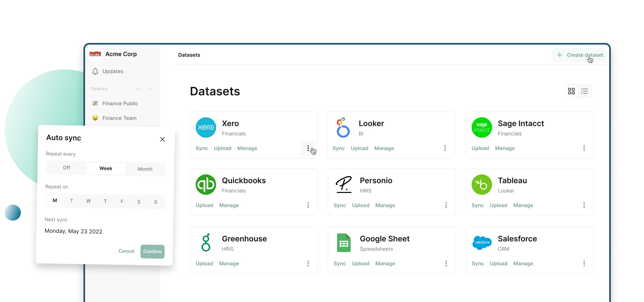Manage the Xero dataset
Screen dimensions: 644x302
[247, 148]
